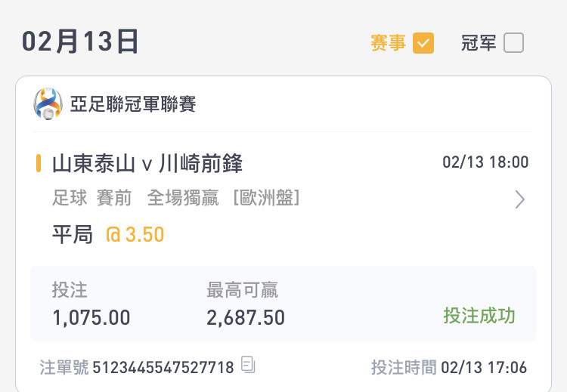The width and height of the screenshot is (567, 392).
Task: Click the 投注時間 02/13 17:06 text
Action: pyautogui.click(x=449, y=367)
